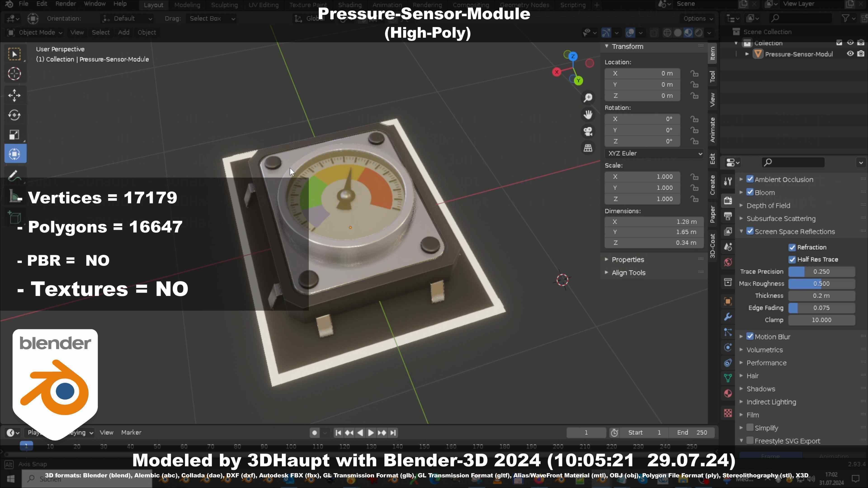Viewport: 868px width, 488px height.
Task: Click the play animation button
Action: pyautogui.click(x=371, y=433)
